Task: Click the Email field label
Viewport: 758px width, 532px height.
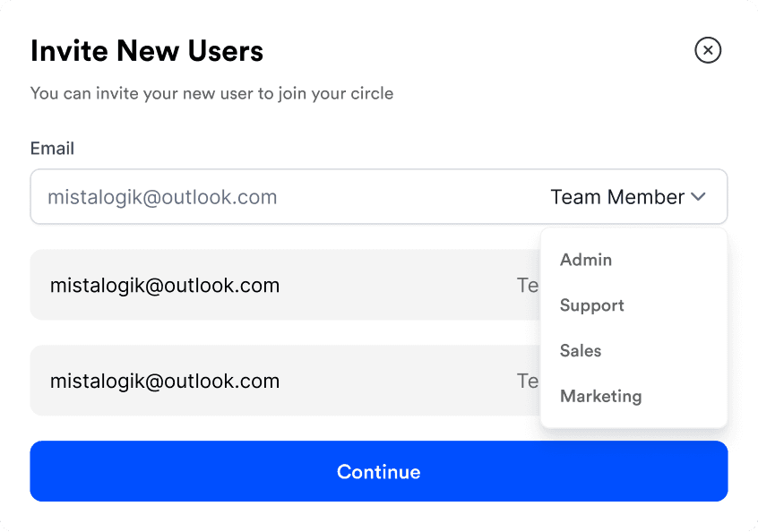Action: (x=52, y=149)
